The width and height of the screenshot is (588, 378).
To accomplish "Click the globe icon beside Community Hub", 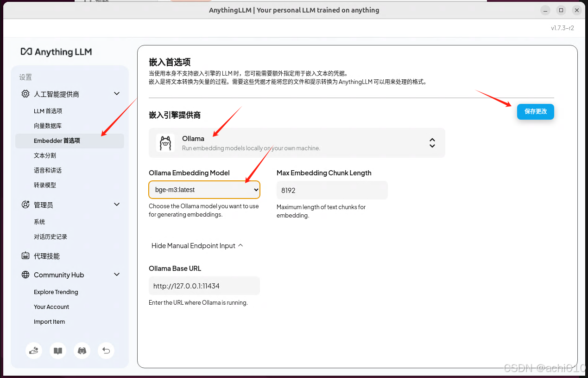I will pyautogui.click(x=25, y=275).
